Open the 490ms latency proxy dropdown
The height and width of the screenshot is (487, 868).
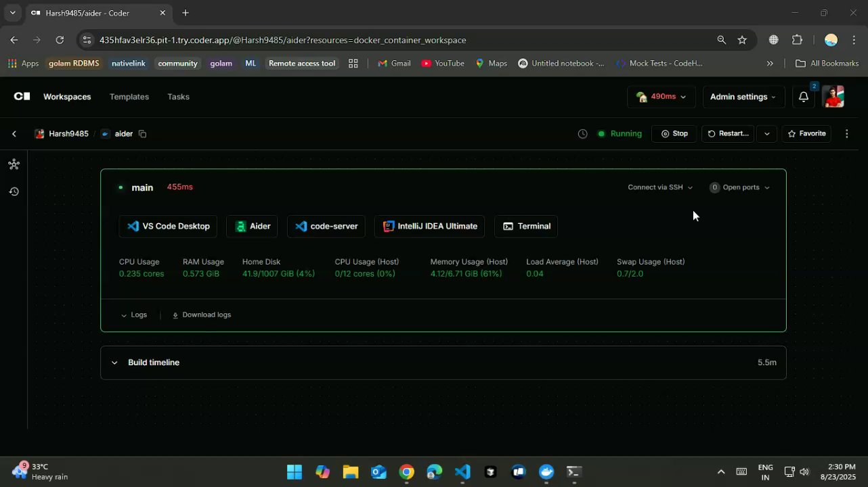click(x=661, y=97)
